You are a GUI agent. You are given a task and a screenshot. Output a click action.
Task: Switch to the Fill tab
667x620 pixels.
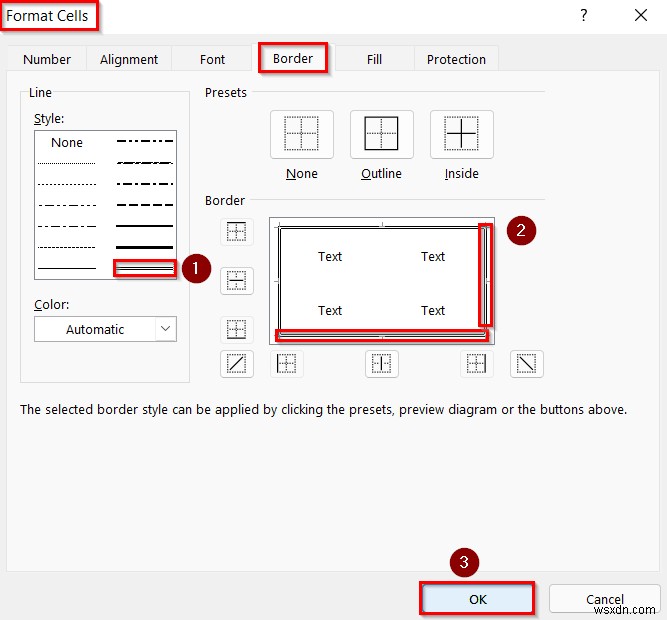point(374,59)
